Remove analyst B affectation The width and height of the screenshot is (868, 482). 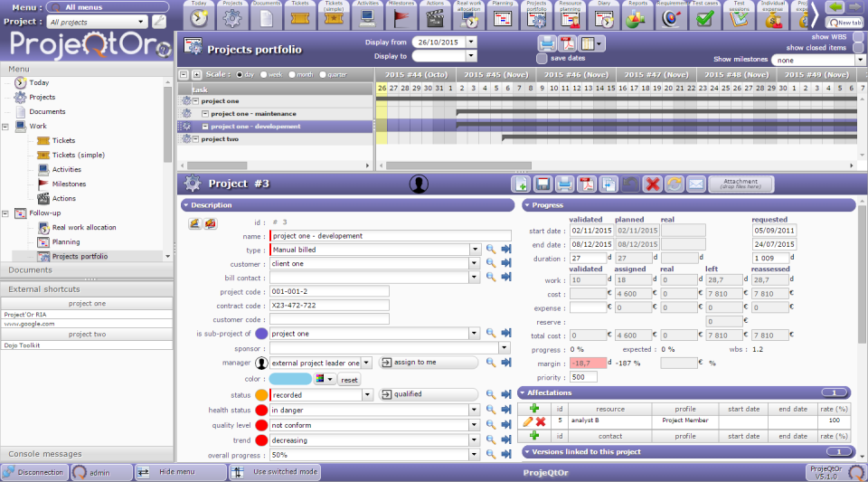coord(541,421)
